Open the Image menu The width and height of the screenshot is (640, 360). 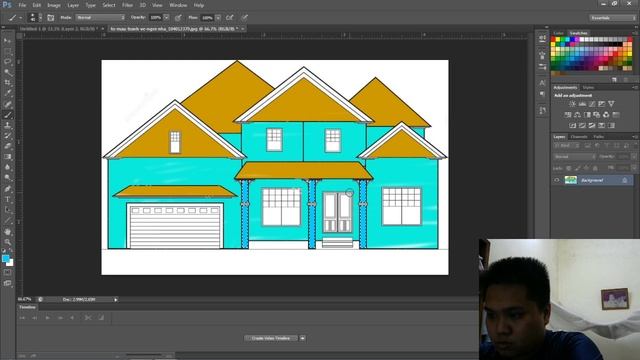[54, 5]
